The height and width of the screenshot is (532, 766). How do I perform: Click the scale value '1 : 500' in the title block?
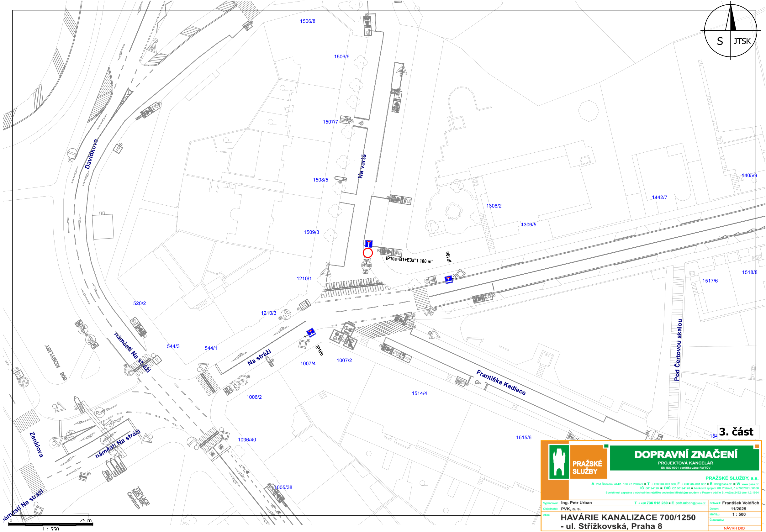(739, 515)
